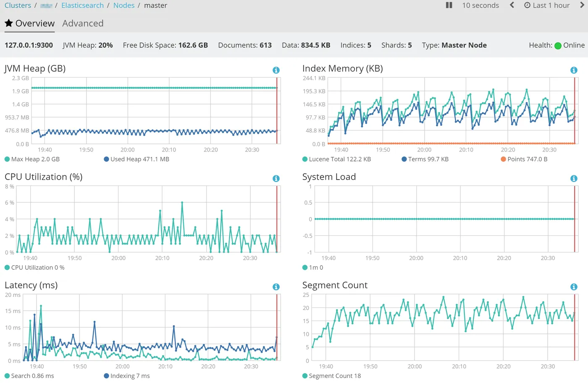Go to the Clusters breadcrumb link

(x=18, y=5)
